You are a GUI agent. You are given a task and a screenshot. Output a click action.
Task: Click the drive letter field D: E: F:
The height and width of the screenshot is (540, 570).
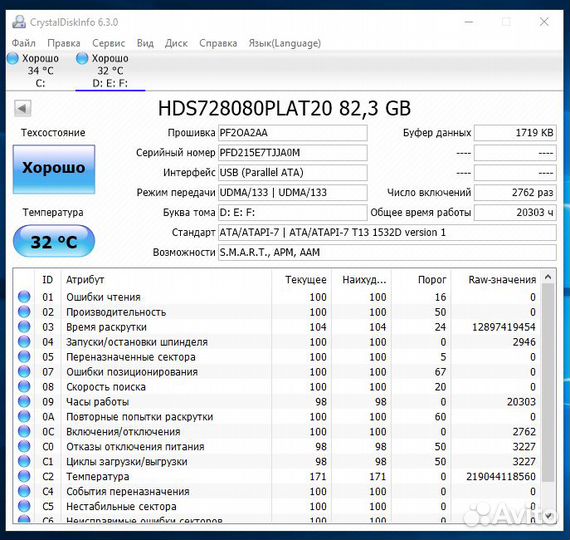tap(293, 212)
